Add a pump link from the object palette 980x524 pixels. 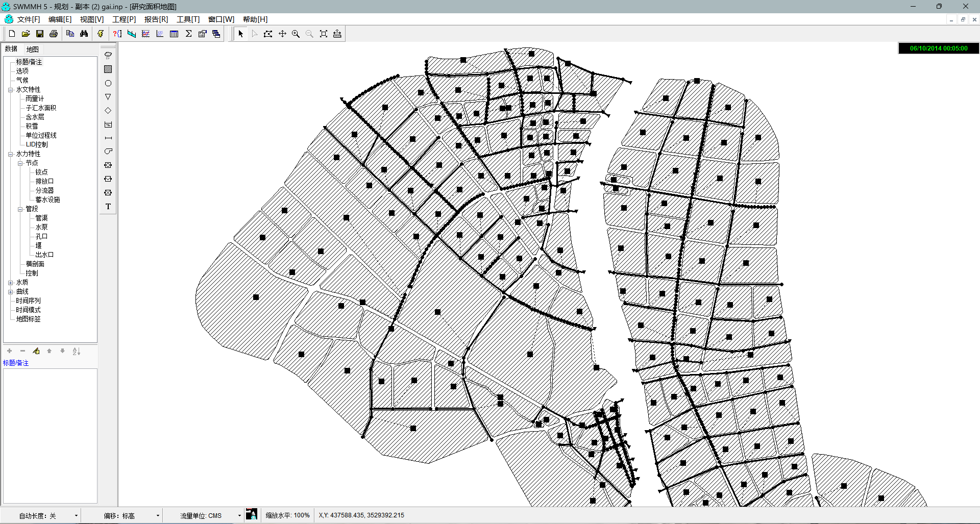point(108,152)
